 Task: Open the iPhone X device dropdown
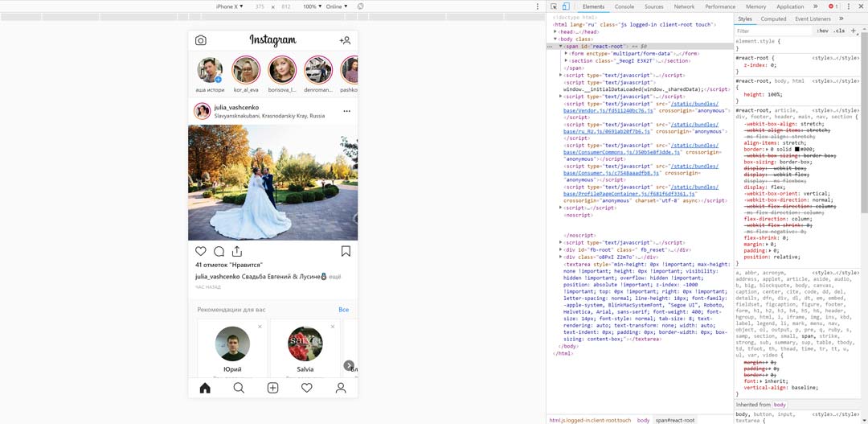(229, 6)
